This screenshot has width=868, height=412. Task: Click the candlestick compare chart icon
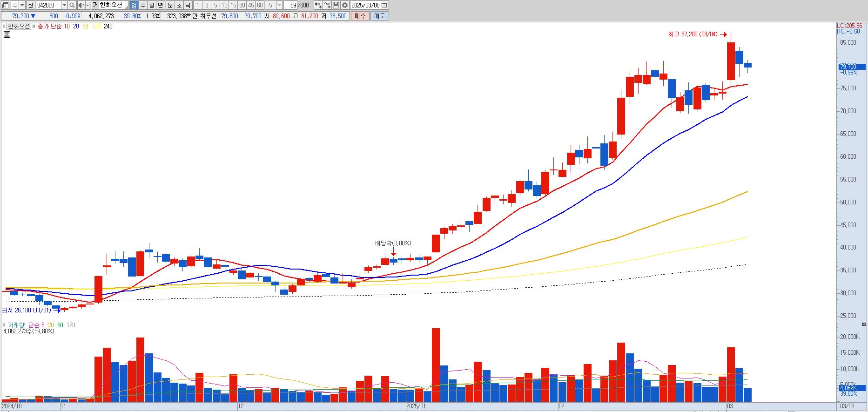point(318,5)
